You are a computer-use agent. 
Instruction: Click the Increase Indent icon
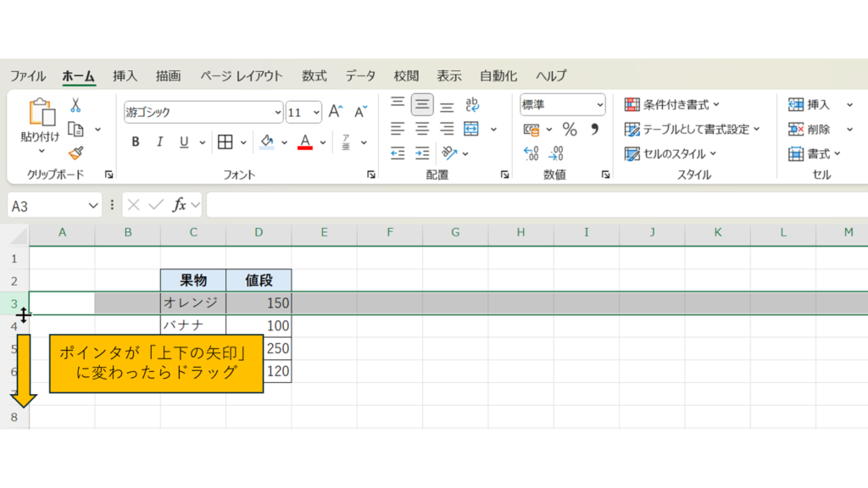click(422, 153)
